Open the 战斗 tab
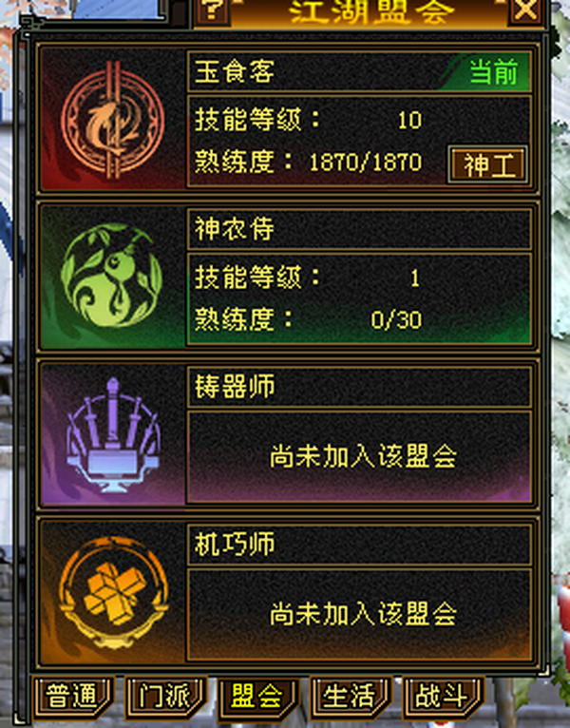Viewport: 570px width, 728px height. coord(442,696)
